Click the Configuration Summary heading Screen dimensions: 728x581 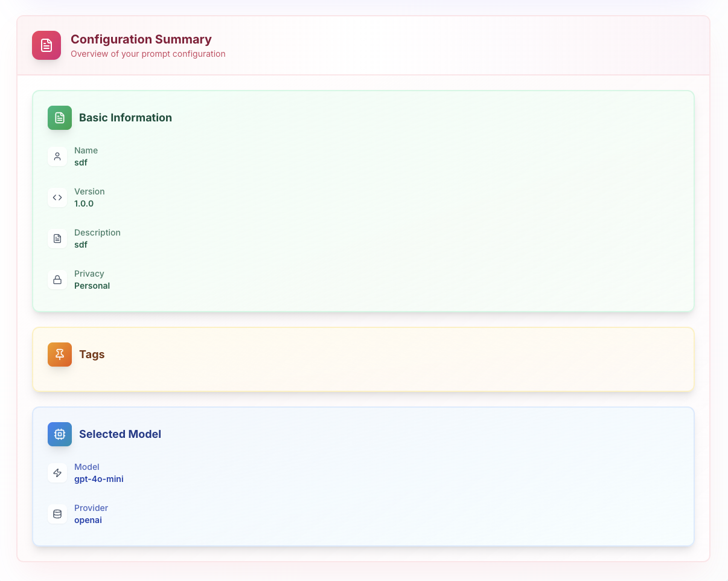(141, 39)
